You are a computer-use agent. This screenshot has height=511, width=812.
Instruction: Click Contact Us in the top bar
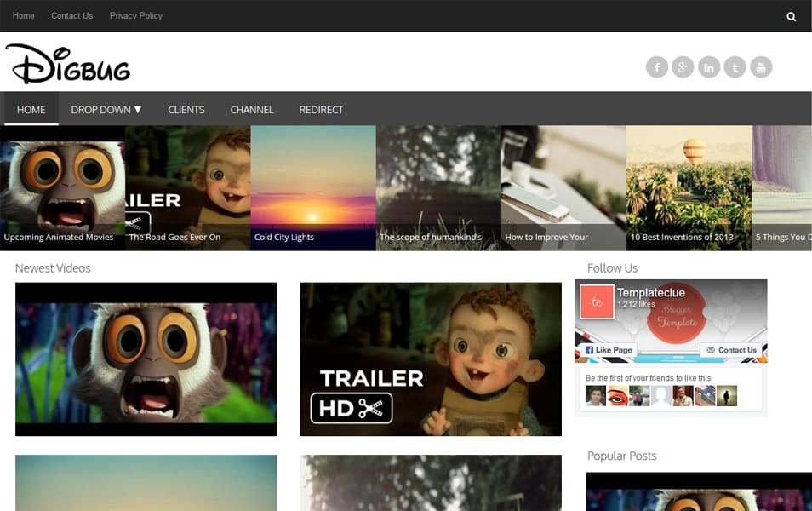[x=71, y=14]
